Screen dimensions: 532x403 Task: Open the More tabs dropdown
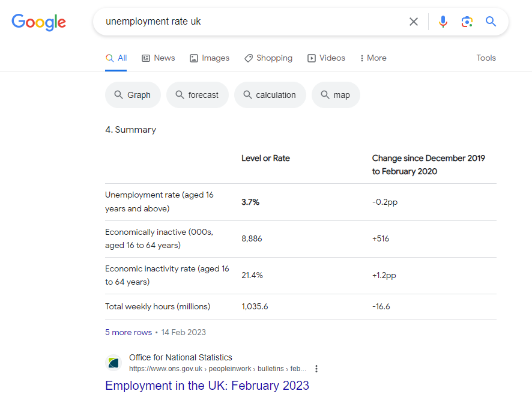373,58
